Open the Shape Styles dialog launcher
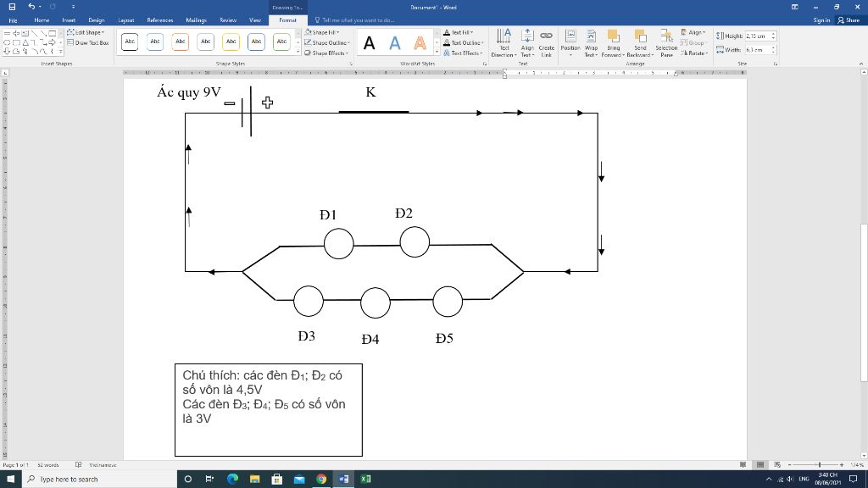This screenshot has width=868, height=488. pos(351,64)
